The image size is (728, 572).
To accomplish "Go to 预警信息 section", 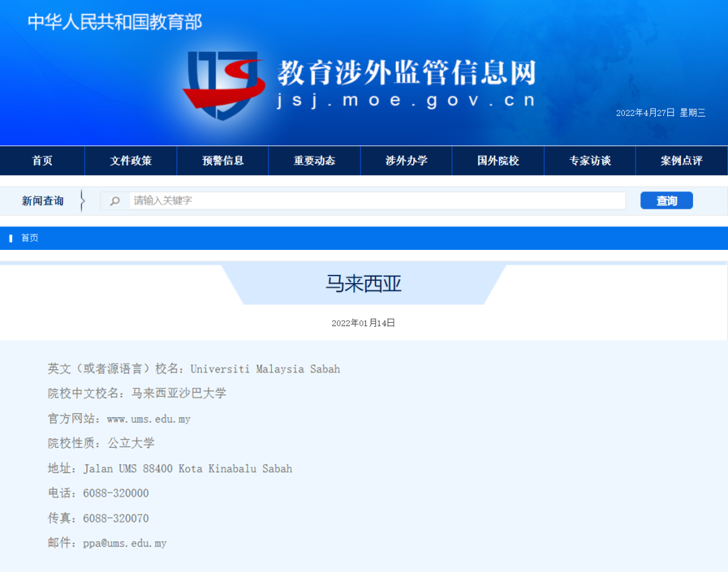I will 223,160.
